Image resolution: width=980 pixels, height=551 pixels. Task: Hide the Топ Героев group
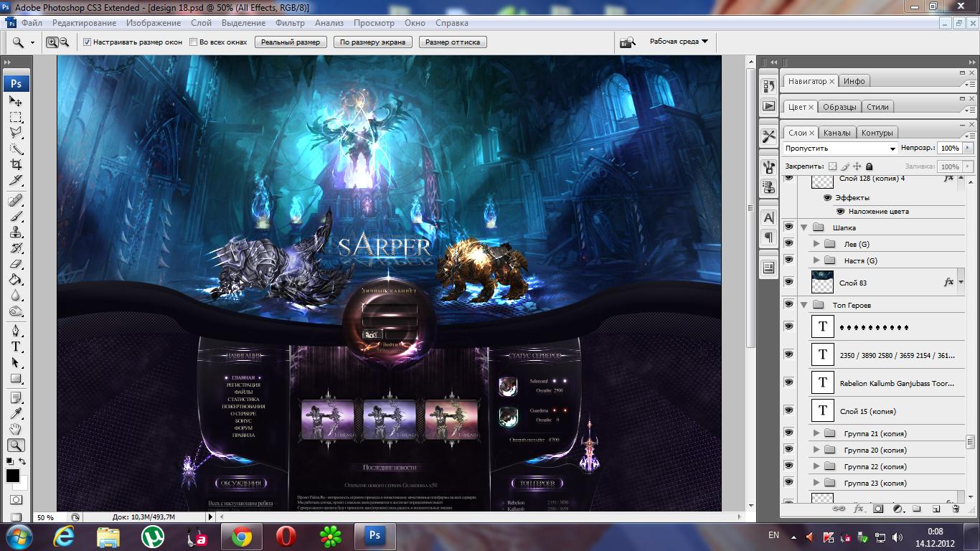coord(788,305)
